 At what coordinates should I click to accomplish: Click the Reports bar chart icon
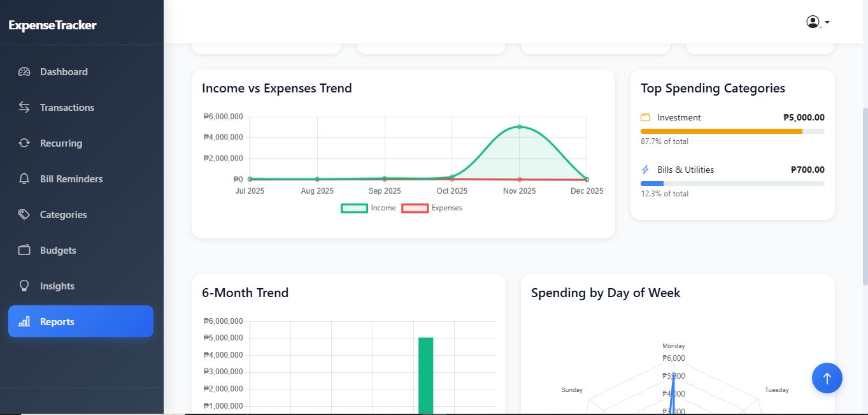pyautogui.click(x=24, y=322)
